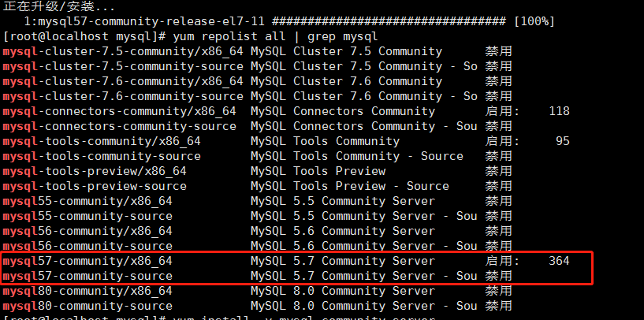Click the "MySQL Tools Community - Source" description

pyautogui.click(x=357, y=157)
